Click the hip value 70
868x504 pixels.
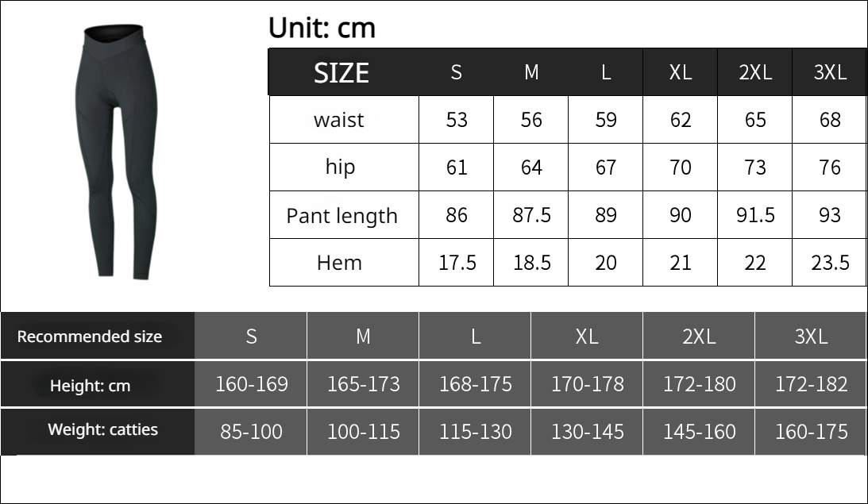coord(681,167)
